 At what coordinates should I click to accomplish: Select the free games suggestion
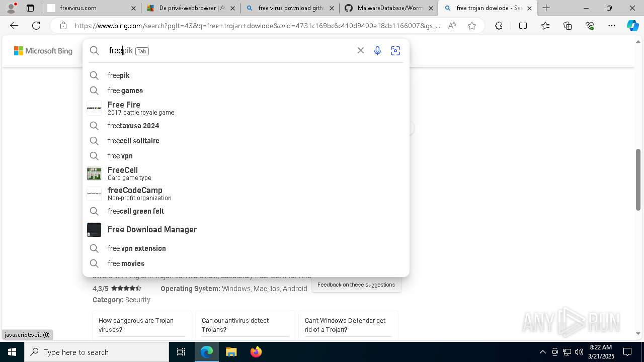[x=246, y=90]
